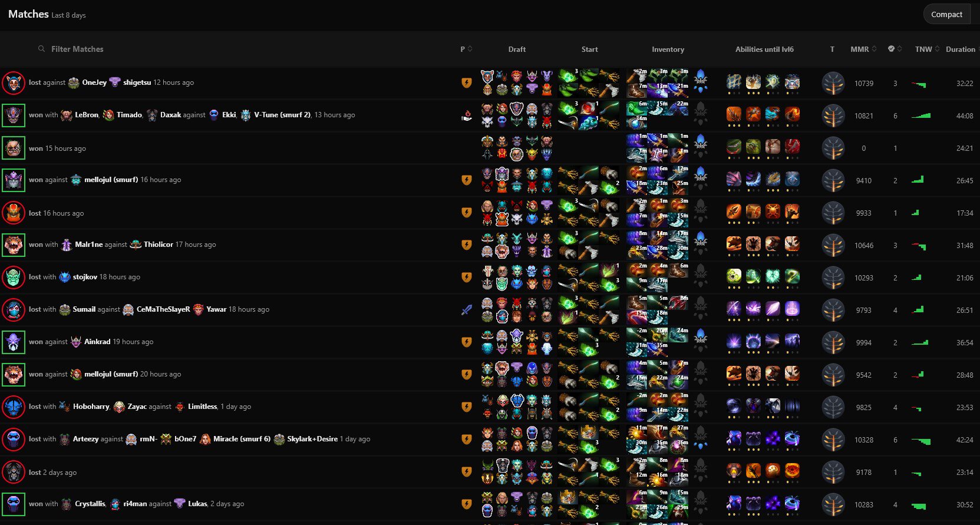The image size is (980, 525).
Task: Focus the Filter Matches input field
Action: (236, 49)
